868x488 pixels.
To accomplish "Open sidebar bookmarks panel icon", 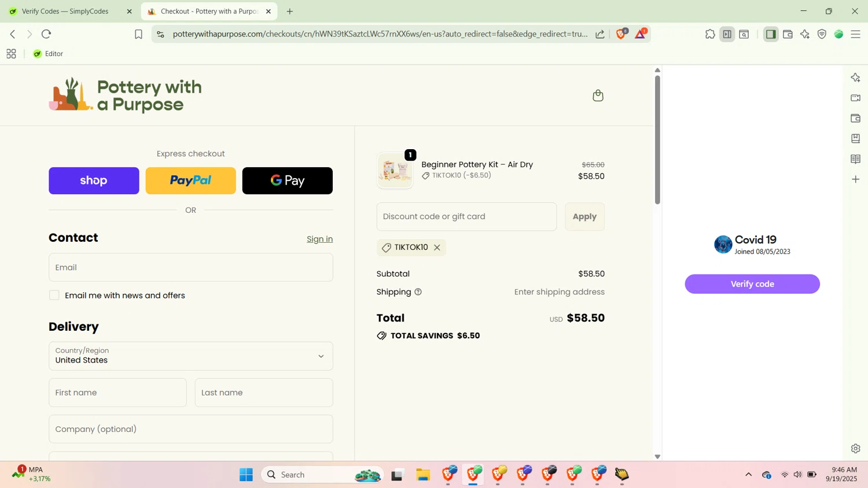I will point(856,138).
